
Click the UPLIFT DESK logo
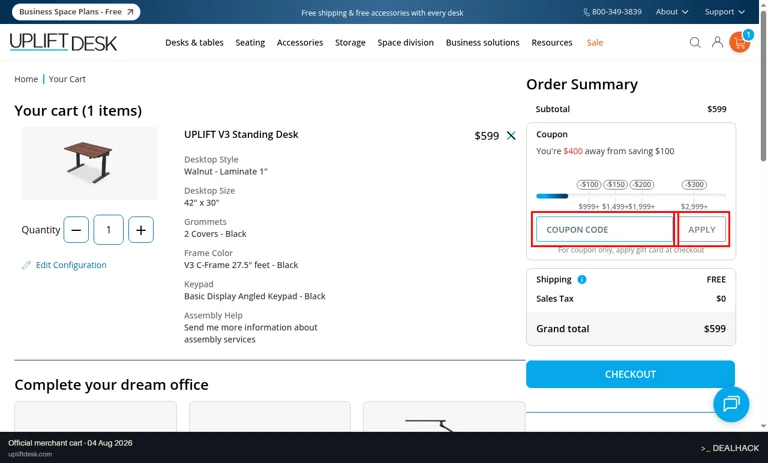pyautogui.click(x=63, y=43)
